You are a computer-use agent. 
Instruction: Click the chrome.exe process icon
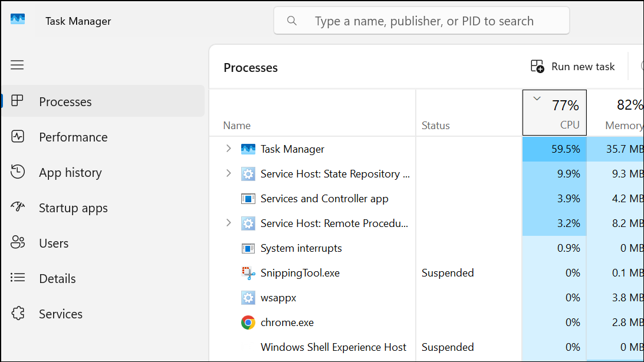coord(248,322)
